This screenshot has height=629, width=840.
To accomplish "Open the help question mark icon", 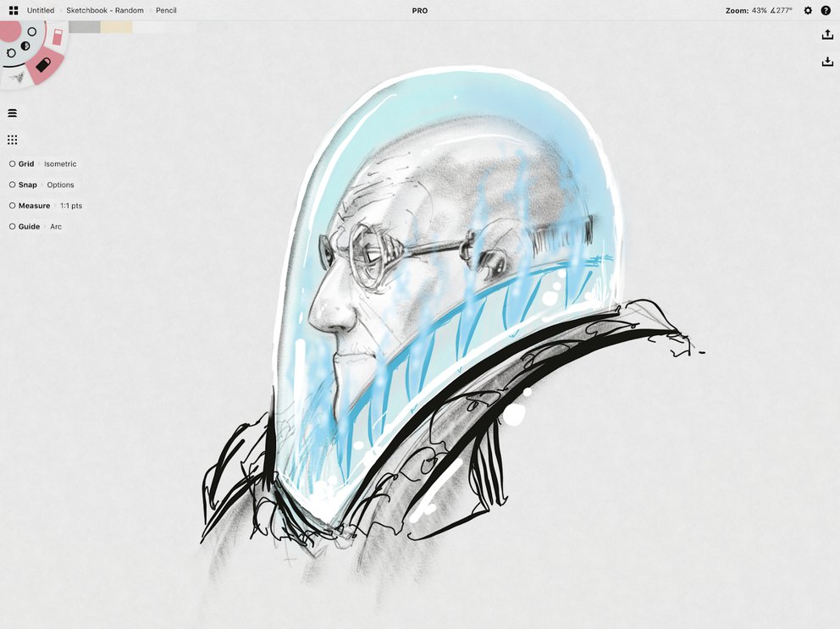I will 826,10.
